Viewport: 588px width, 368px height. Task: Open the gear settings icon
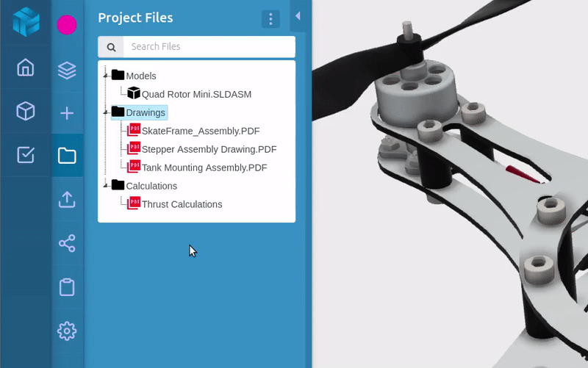tap(67, 331)
